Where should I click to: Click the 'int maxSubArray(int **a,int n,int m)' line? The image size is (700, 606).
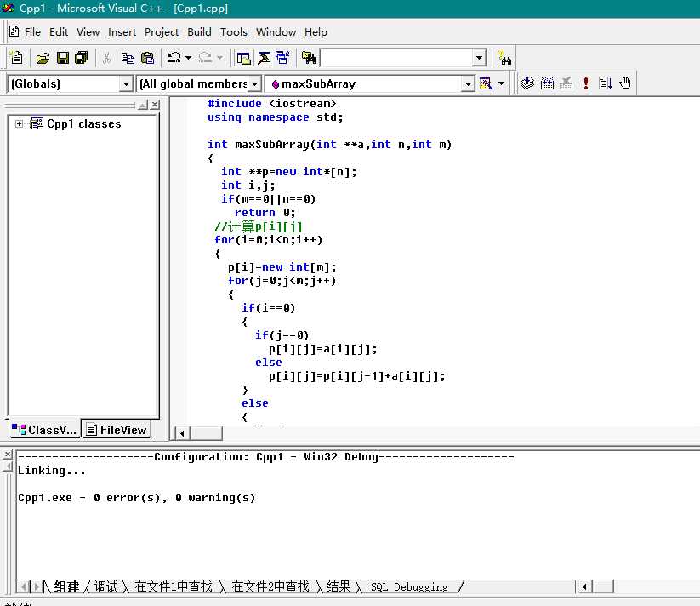click(329, 145)
